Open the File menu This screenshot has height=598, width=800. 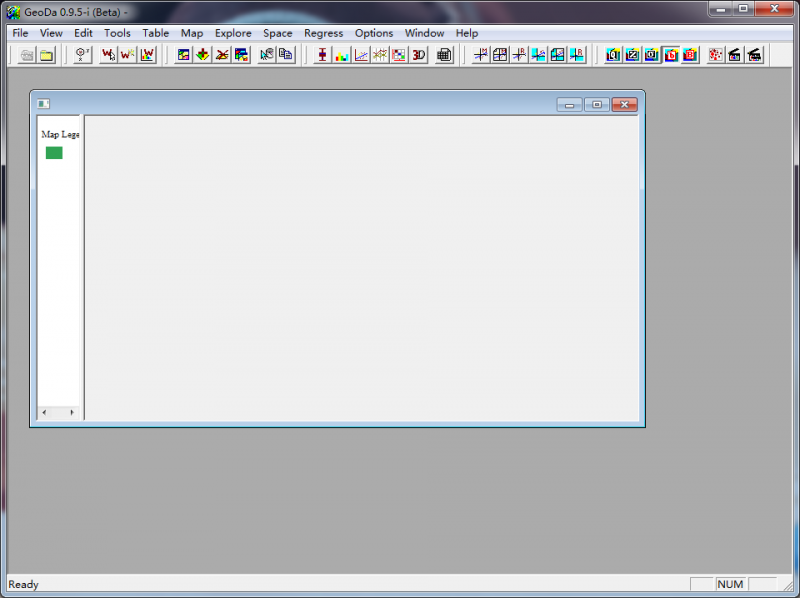click(20, 33)
